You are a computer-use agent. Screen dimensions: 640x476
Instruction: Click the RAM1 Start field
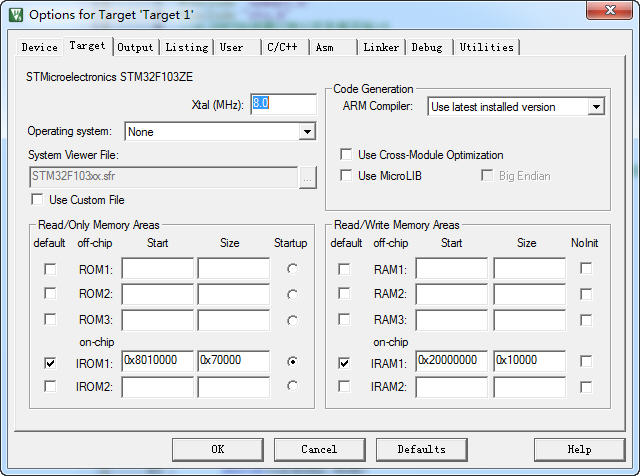point(451,268)
